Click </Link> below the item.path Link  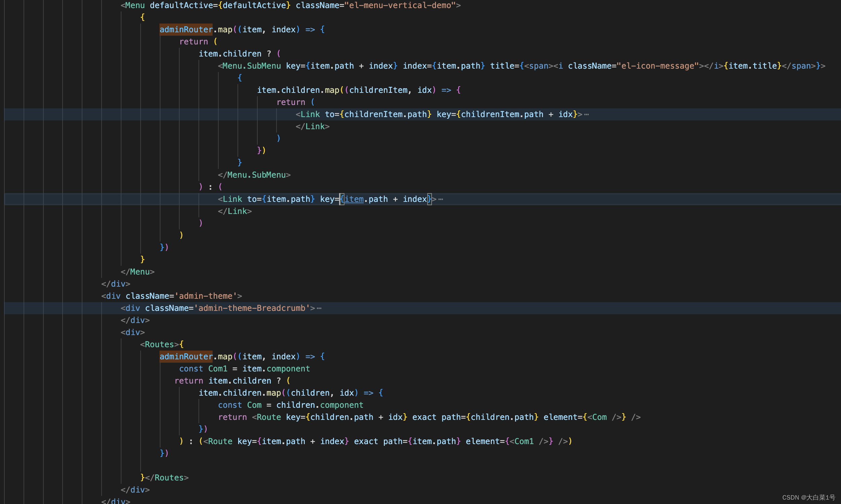coord(234,211)
